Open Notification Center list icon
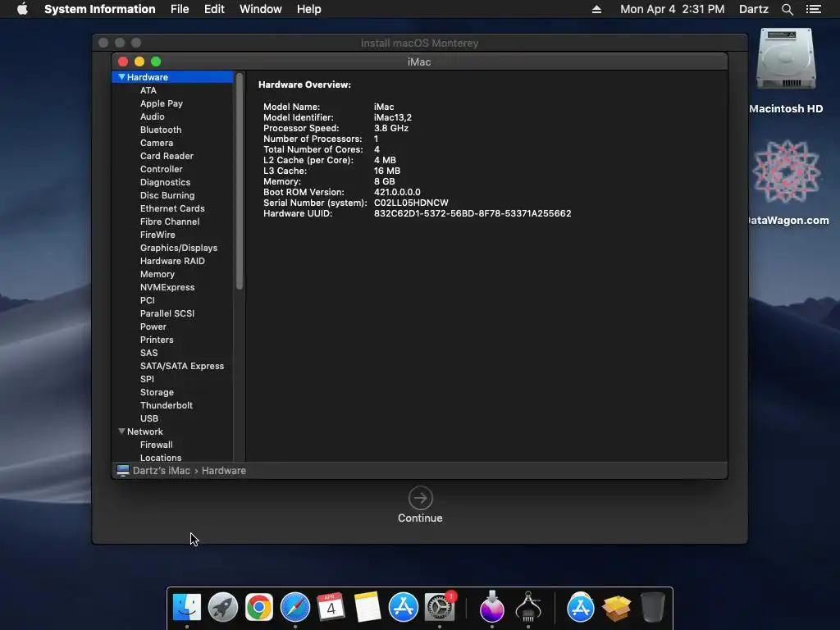 tap(814, 9)
